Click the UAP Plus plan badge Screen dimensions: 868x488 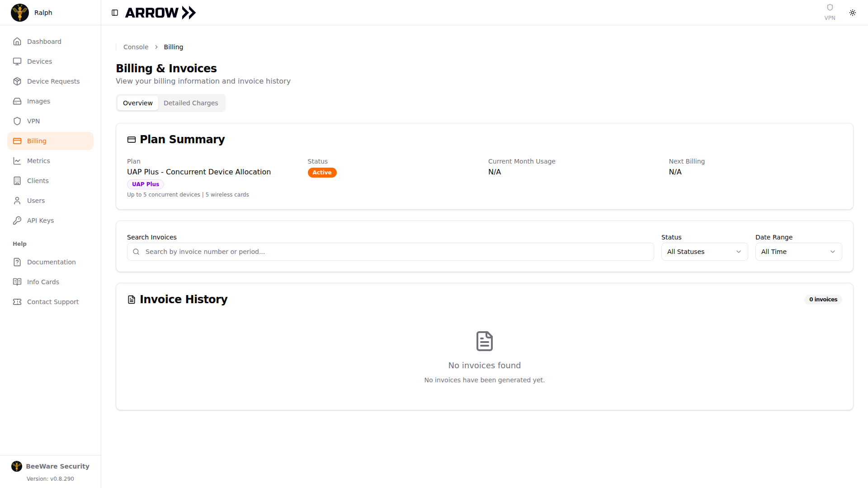[146, 184]
